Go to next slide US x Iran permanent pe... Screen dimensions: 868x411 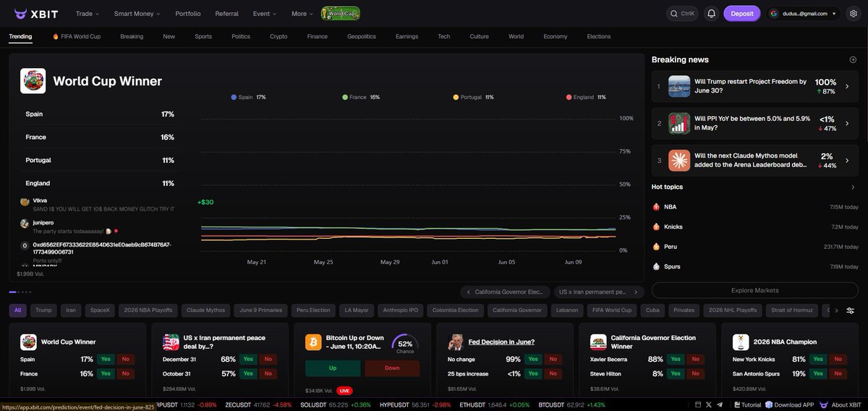coord(599,292)
